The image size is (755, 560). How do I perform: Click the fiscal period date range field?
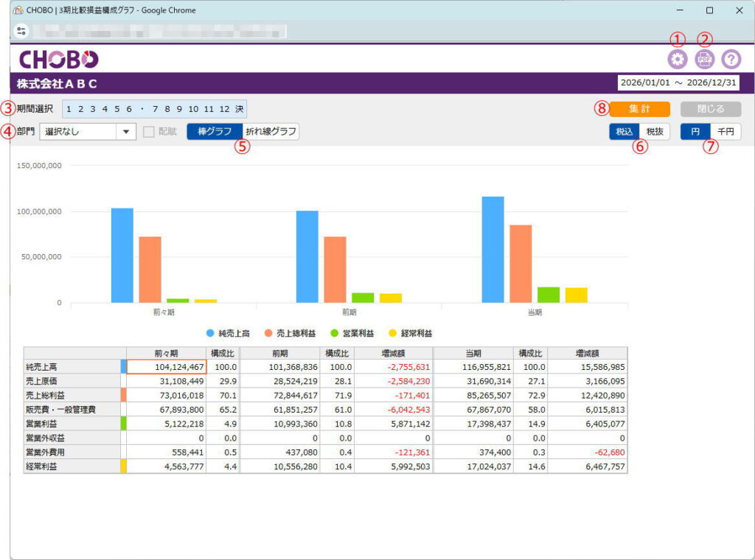click(x=678, y=83)
